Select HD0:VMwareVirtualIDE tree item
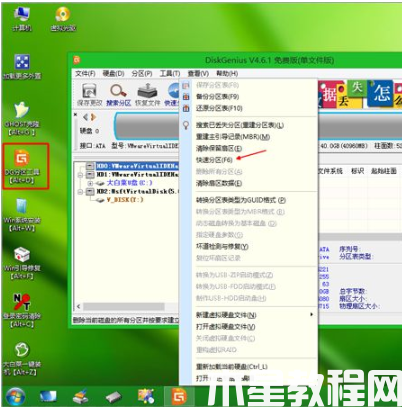 click(x=137, y=166)
